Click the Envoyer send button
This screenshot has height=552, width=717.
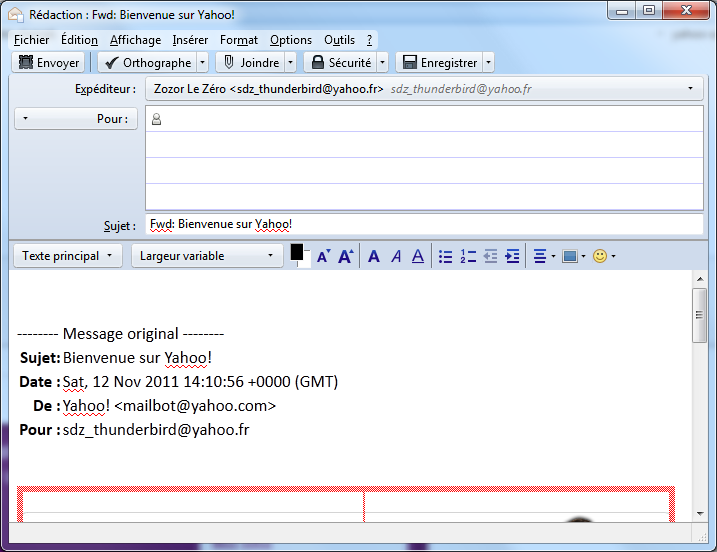pos(48,62)
